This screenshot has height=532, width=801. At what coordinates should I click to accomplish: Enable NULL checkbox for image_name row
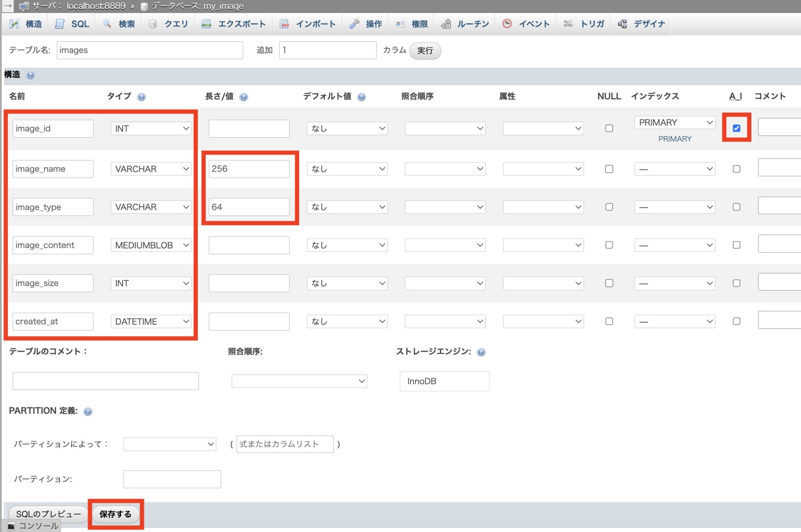tap(609, 169)
